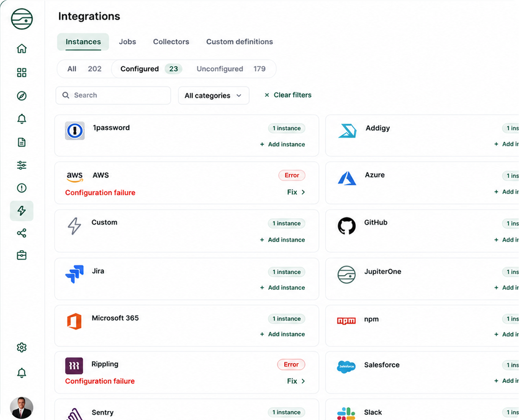The width and height of the screenshot is (519, 420).
Task: Click the Error badge on Rippling card
Action: 291,364
